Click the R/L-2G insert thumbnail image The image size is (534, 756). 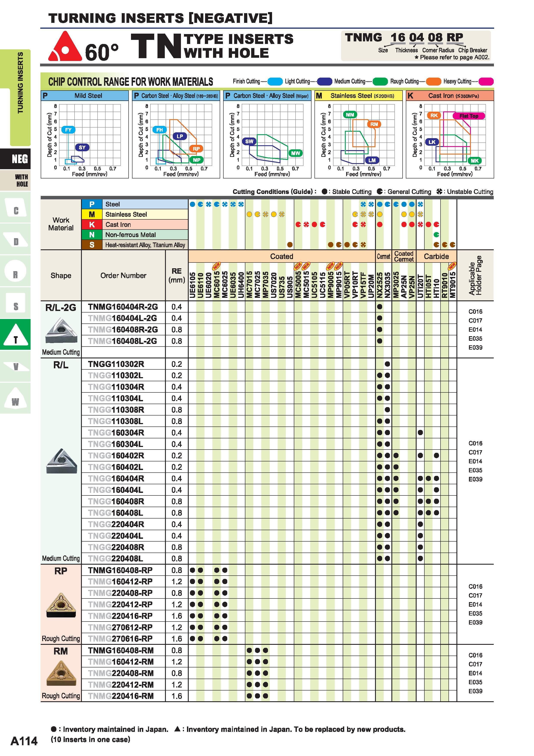(x=61, y=330)
